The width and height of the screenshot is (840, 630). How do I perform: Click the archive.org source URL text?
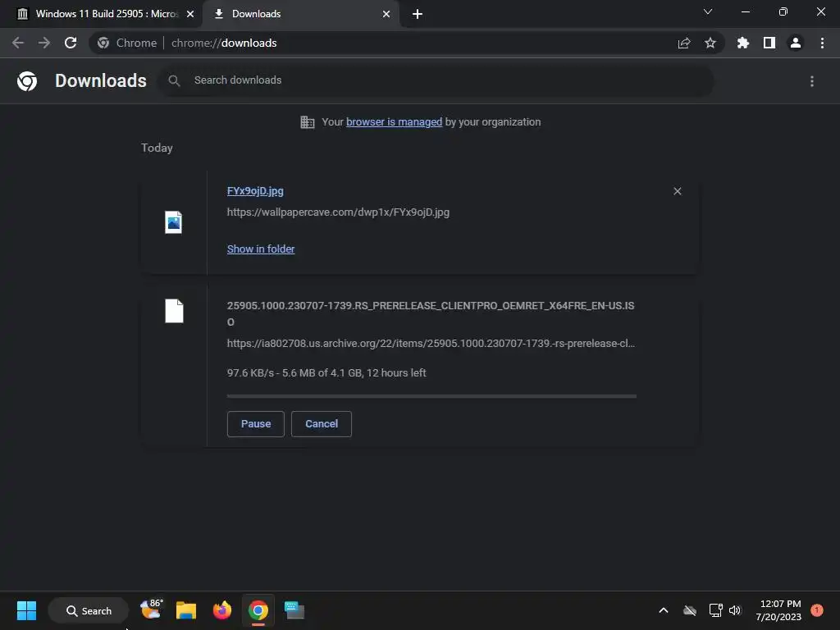point(431,344)
